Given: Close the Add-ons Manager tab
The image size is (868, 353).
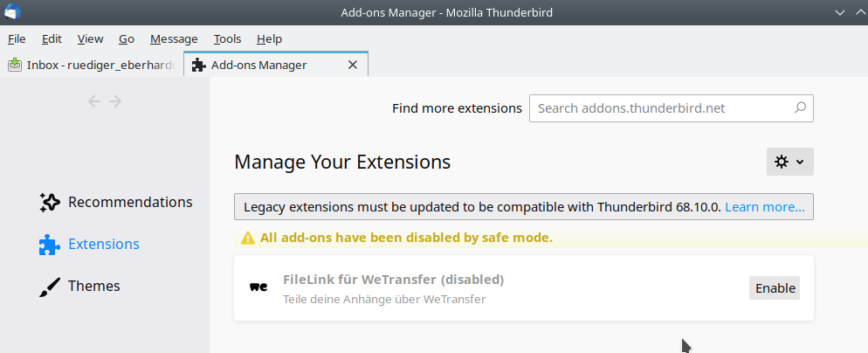Looking at the screenshot, I should (x=353, y=65).
